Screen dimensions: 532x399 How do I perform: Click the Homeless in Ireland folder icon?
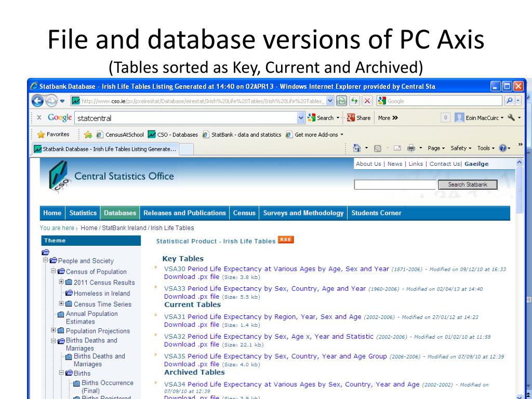click(69, 293)
